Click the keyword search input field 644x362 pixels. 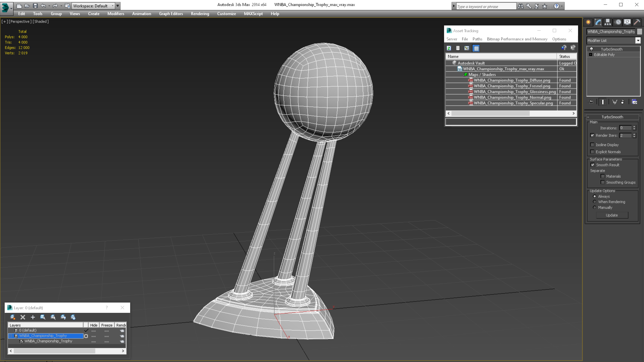(486, 6)
